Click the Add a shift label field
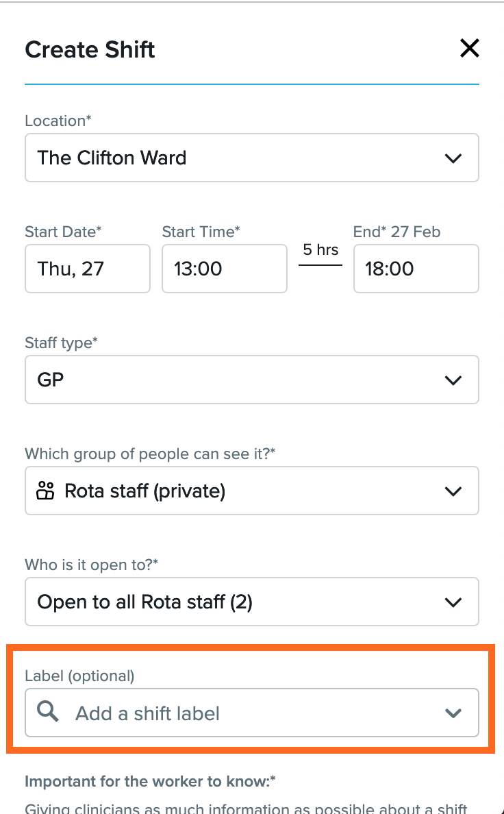Screen dimensions: 504x814 coord(252,713)
